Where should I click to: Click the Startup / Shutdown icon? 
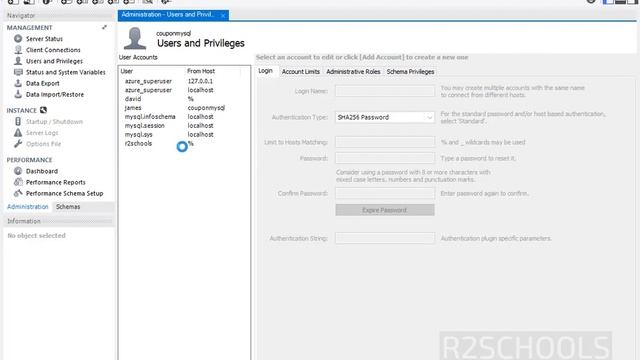click(x=18, y=121)
